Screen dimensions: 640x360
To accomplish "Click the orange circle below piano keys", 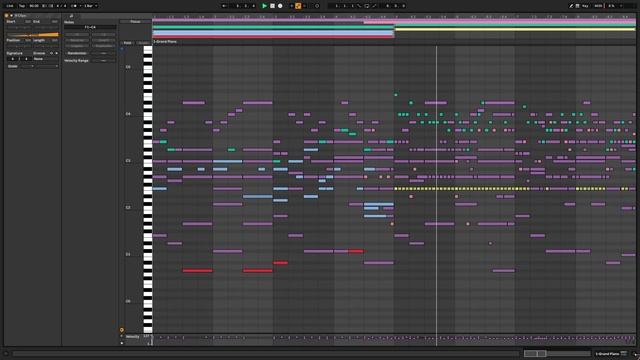I will click(122, 330).
